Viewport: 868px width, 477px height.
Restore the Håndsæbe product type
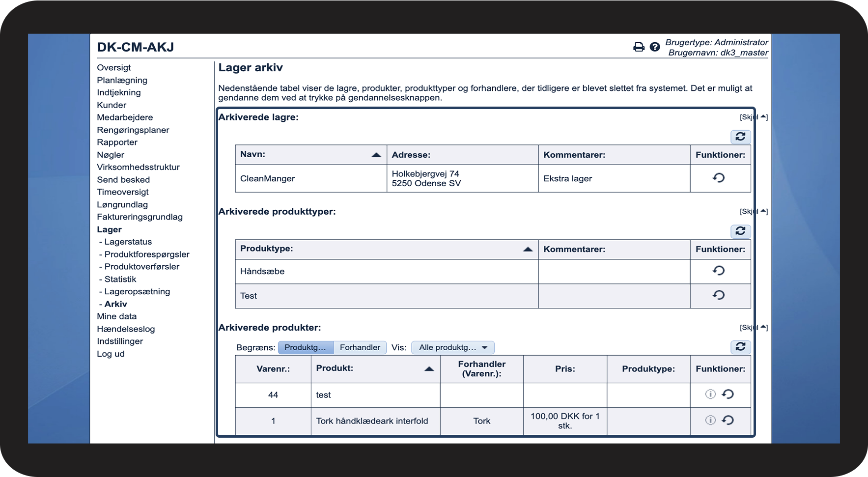tap(719, 271)
